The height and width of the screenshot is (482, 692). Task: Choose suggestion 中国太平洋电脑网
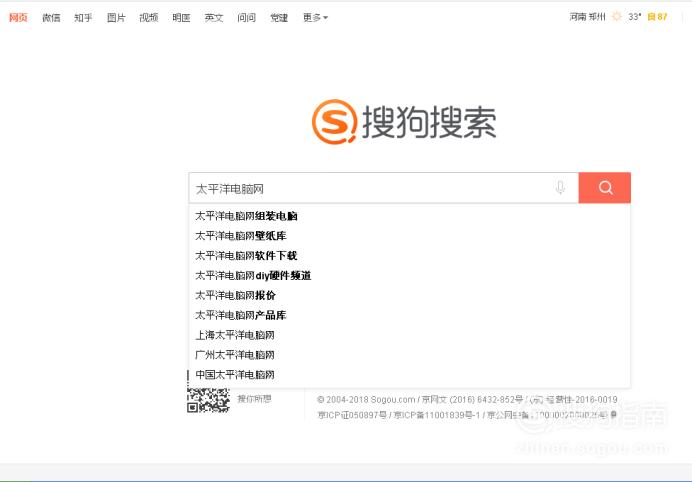pos(410,375)
